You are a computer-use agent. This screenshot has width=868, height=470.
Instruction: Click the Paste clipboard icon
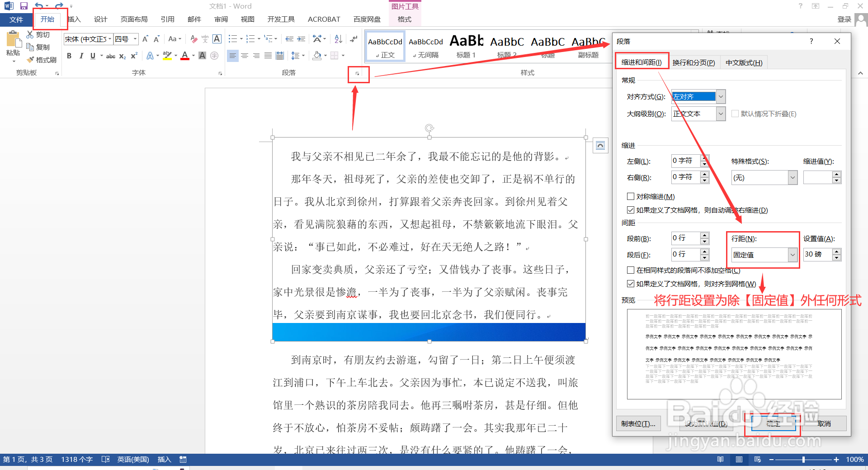[x=13, y=40]
